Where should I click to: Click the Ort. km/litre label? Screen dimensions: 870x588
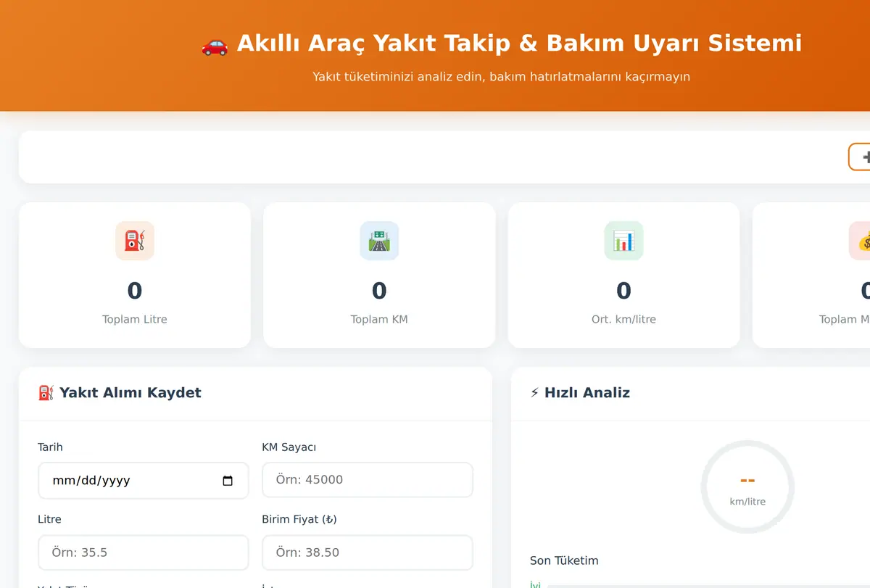[623, 319]
